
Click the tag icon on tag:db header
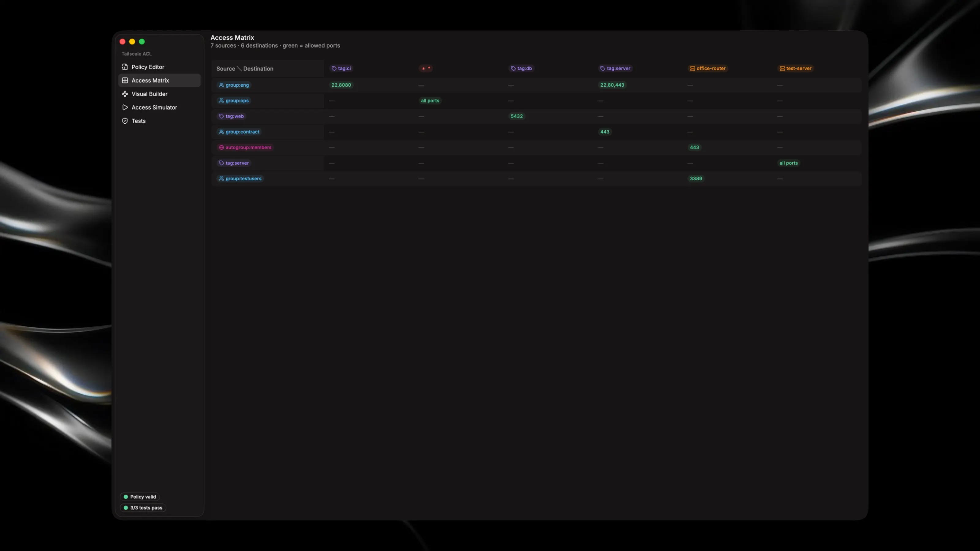513,69
